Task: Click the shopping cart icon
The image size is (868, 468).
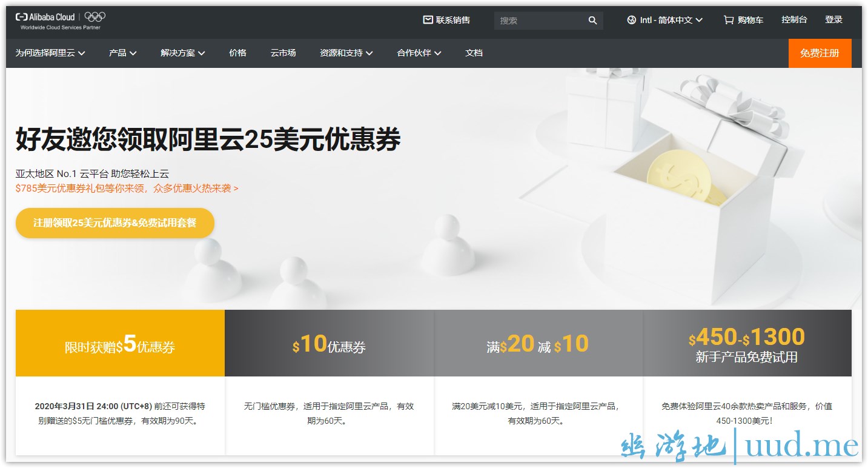Action: click(728, 20)
